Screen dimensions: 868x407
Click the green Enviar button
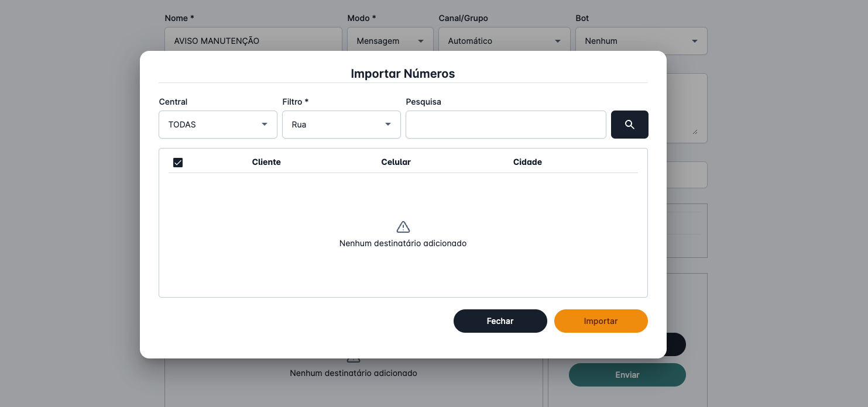pyautogui.click(x=627, y=375)
